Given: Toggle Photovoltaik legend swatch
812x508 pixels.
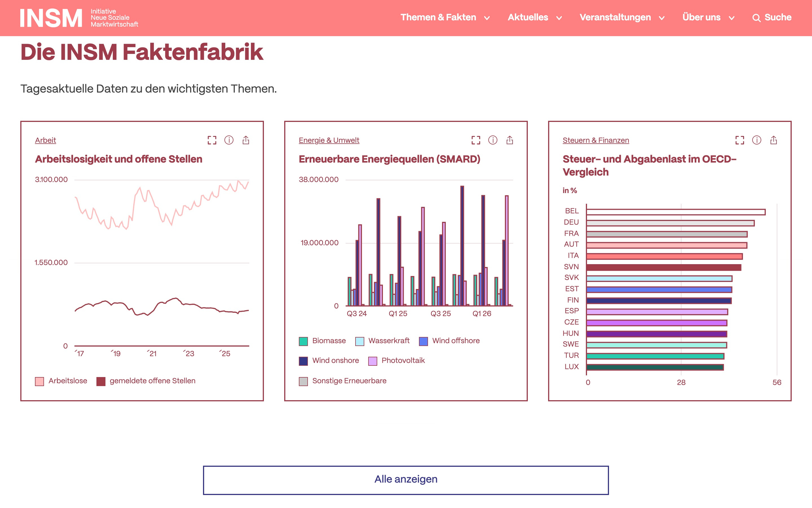Looking at the screenshot, I should pyautogui.click(x=372, y=361).
